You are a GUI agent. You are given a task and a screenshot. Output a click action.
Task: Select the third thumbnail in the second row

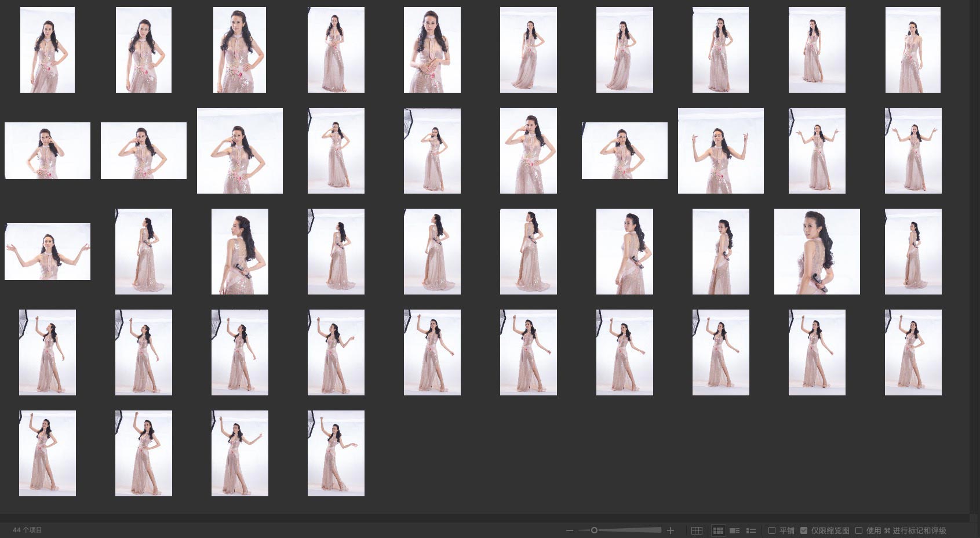[240, 151]
